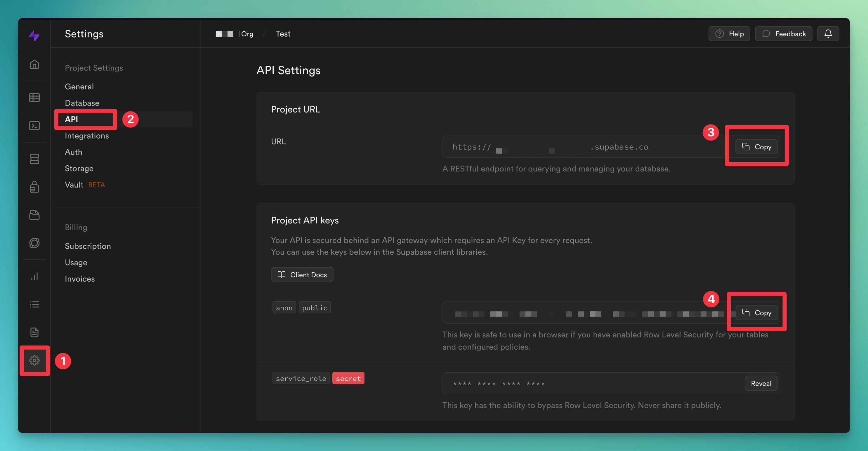Image resolution: width=868 pixels, height=451 pixels.
Task: Open the API Docs document icon
Action: click(x=34, y=332)
